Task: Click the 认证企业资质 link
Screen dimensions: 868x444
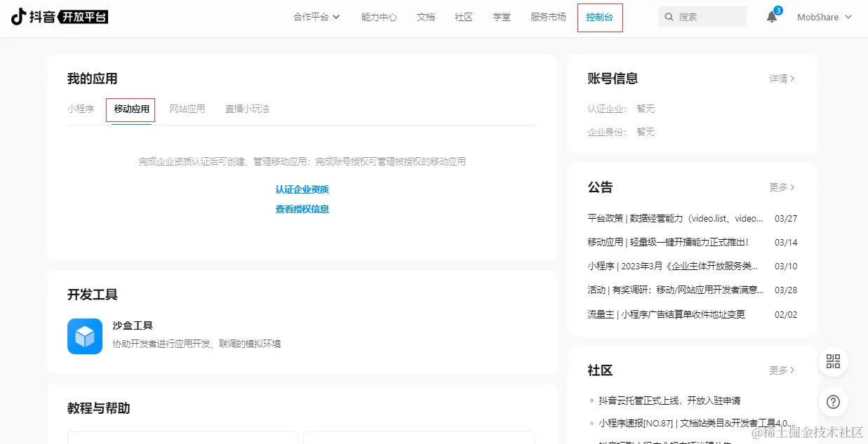Action: 302,189
